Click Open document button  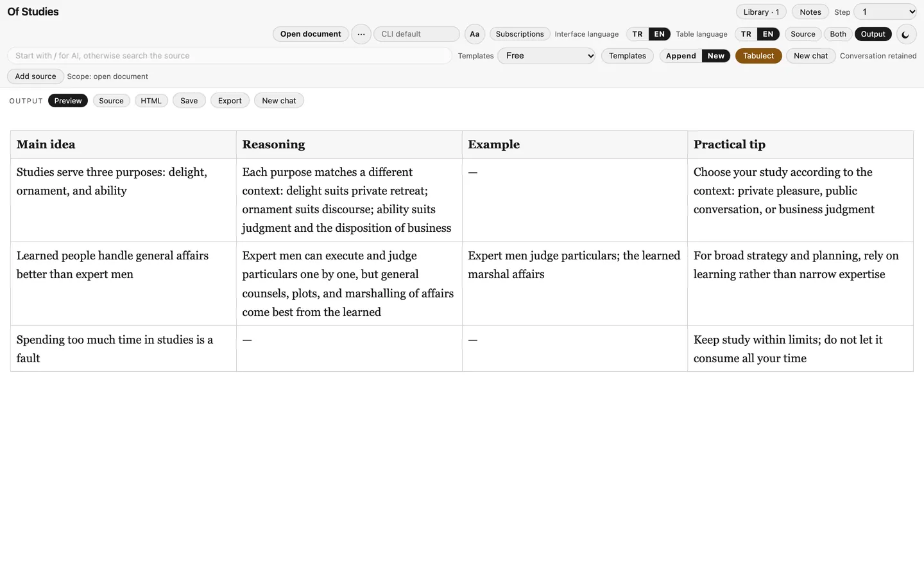point(311,34)
